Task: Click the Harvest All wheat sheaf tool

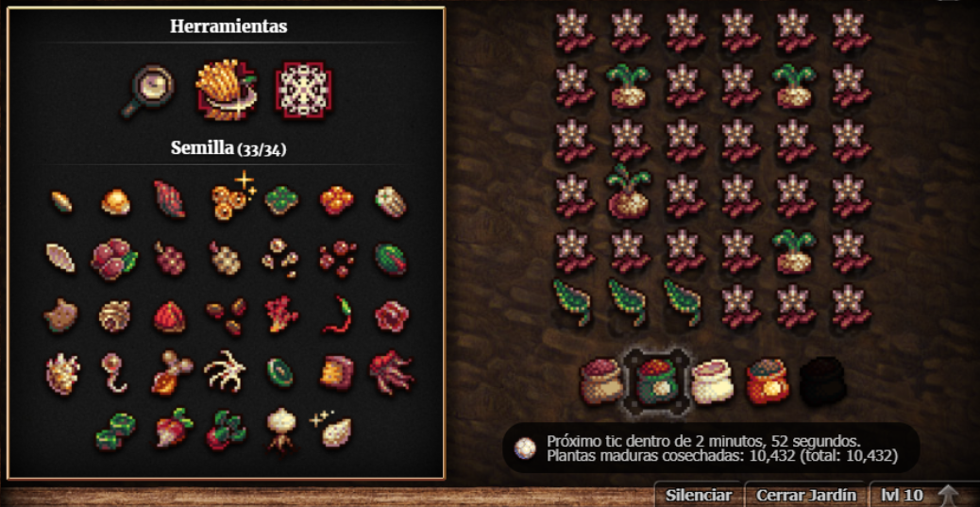Action: [225, 91]
